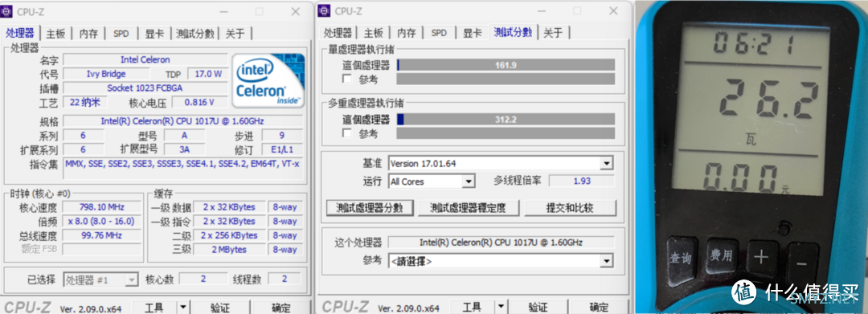Click 測試處理器穩定度 button

(x=469, y=208)
